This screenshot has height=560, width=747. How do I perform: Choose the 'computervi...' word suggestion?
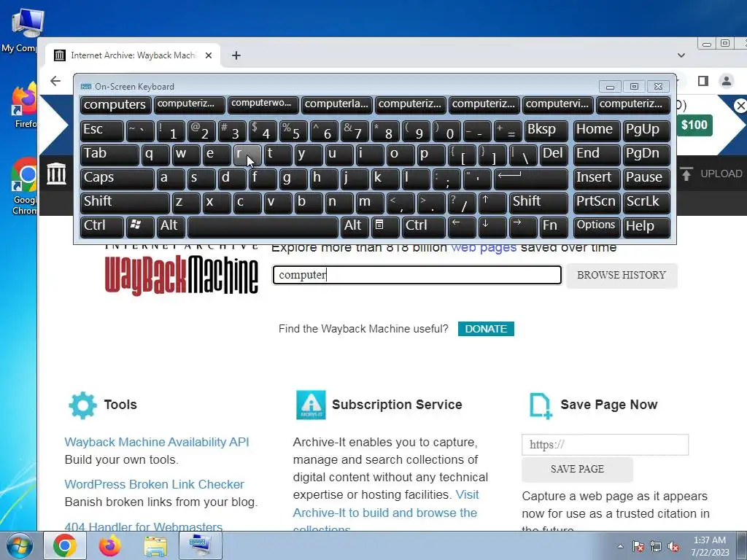[x=558, y=105]
